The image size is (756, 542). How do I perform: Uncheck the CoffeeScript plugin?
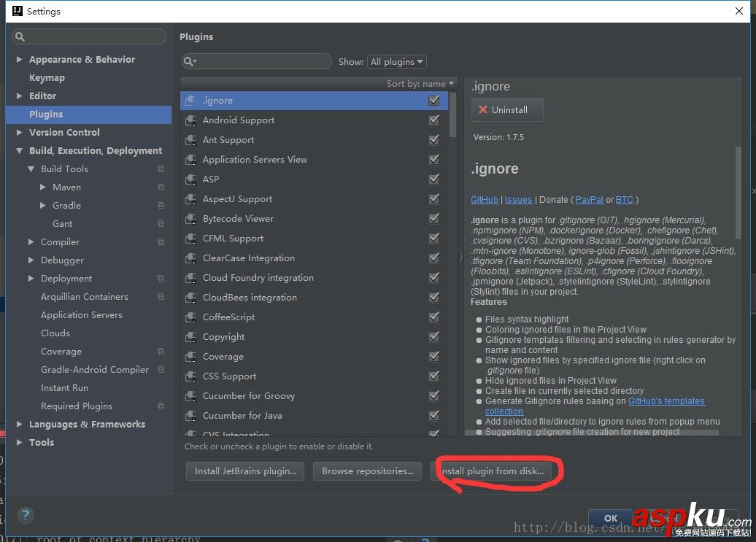(434, 317)
